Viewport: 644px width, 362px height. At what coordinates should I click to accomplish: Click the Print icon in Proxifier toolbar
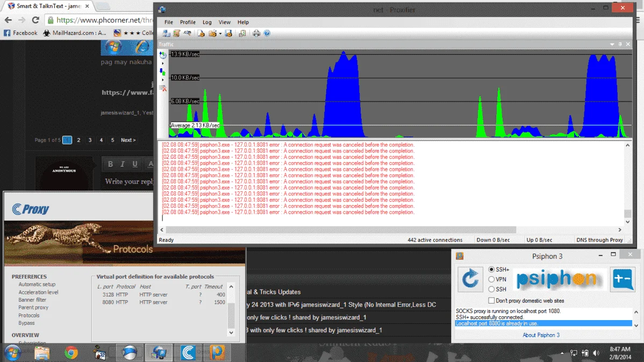(256, 33)
